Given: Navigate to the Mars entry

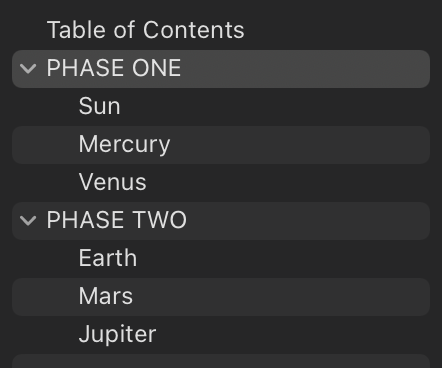Looking at the screenshot, I should [x=221, y=297].
